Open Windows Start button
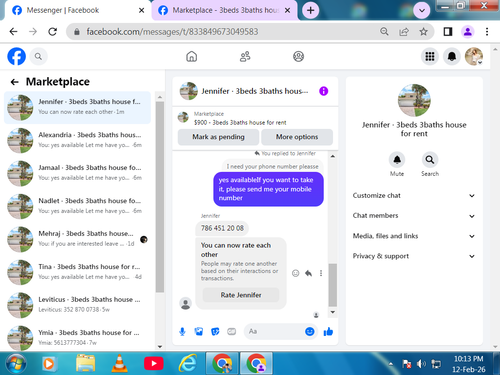Image resolution: width=500 pixels, height=375 pixels. (16, 363)
